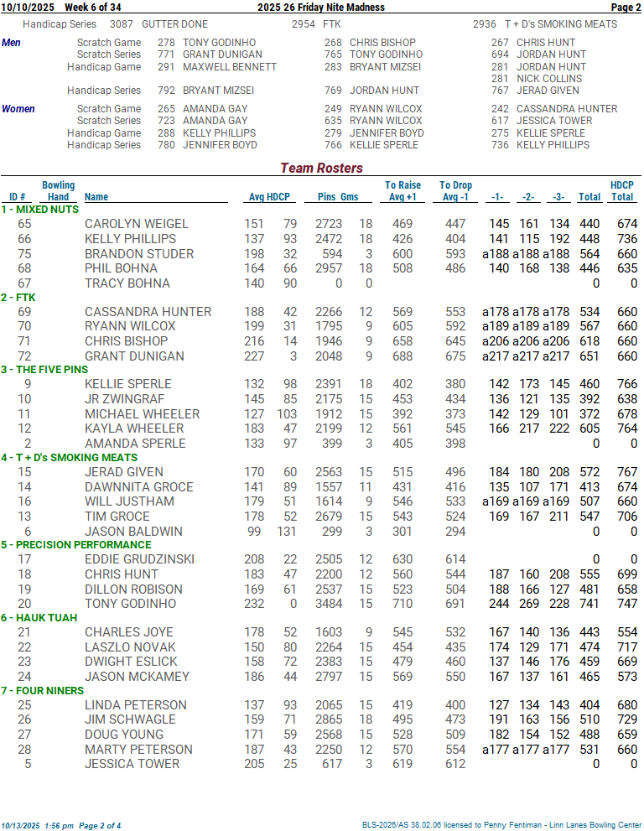Click the 3 - THE FIVE PINS heading
Image resolution: width=644 pixels, height=831 pixels.
tap(44, 370)
